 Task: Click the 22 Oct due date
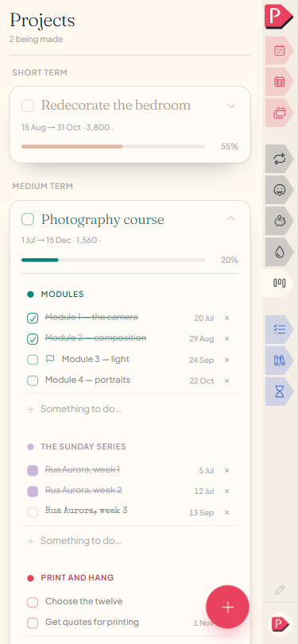point(202,380)
